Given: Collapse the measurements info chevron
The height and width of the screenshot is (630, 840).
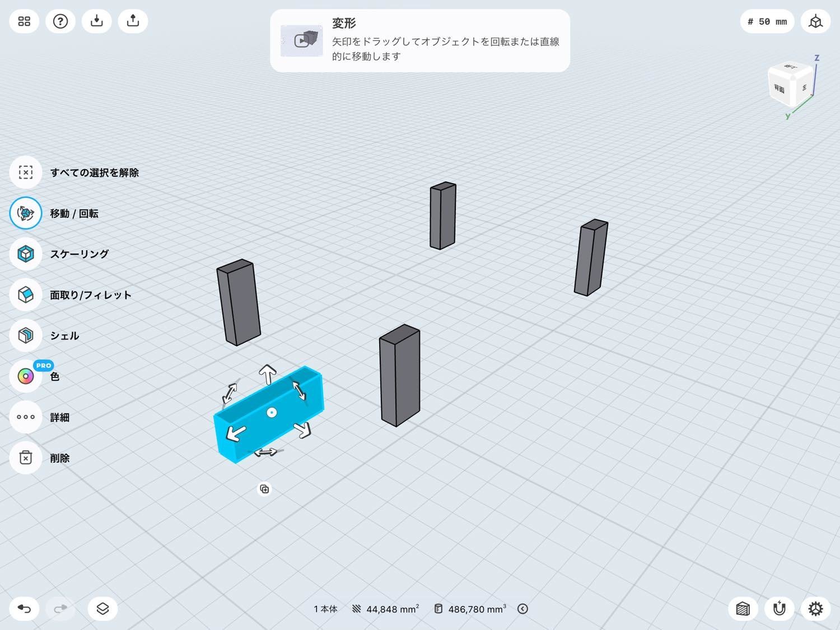Looking at the screenshot, I should [522, 609].
